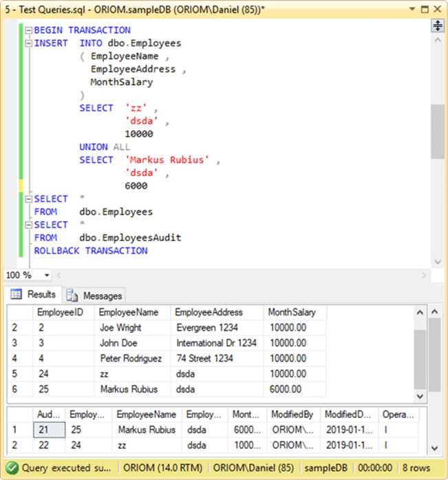
Task: Click the Messages tab page icon
Action: coord(72,295)
